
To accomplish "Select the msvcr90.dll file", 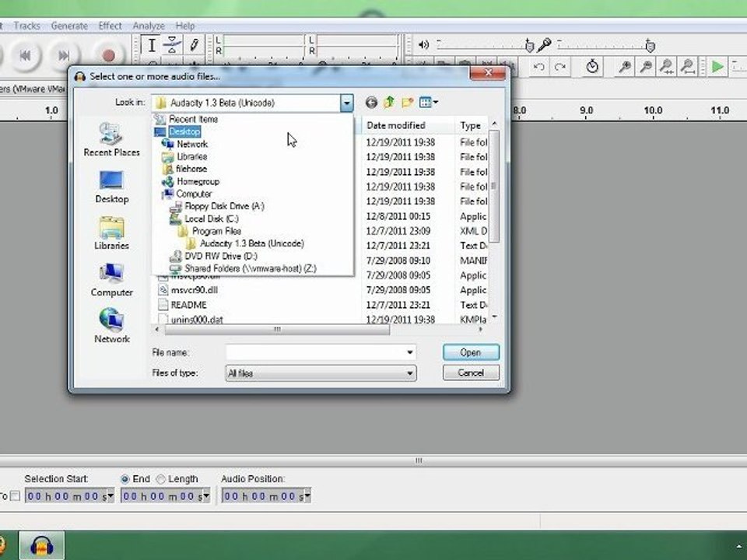I will click(x=195, y=290).
